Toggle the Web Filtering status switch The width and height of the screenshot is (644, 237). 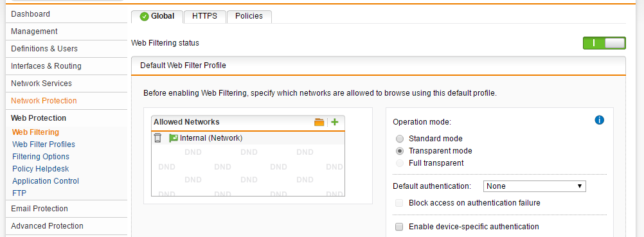[x=604, y=43]
